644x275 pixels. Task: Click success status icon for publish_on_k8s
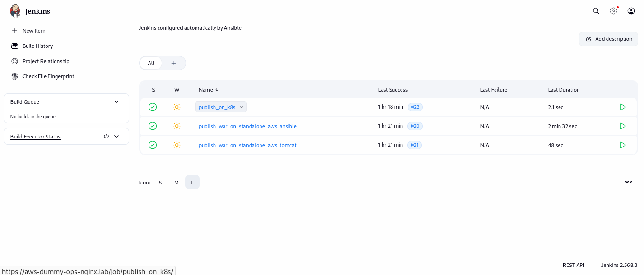click(153, 107)
